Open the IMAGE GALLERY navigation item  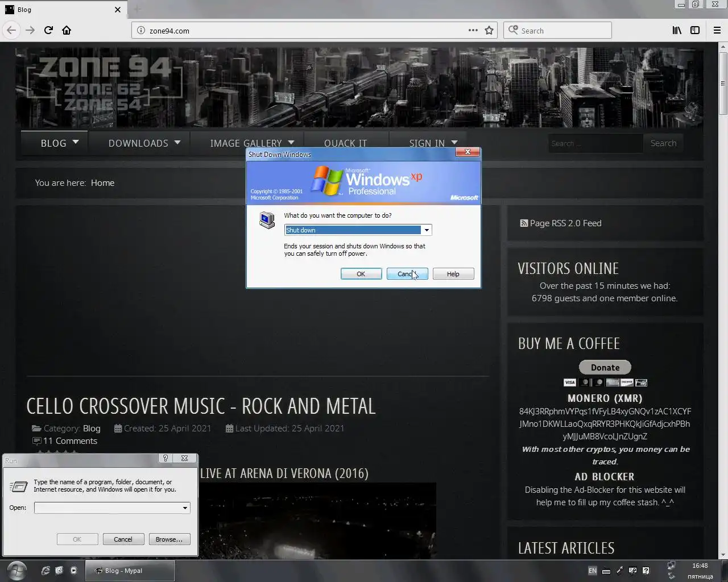[x=246, y=143]
